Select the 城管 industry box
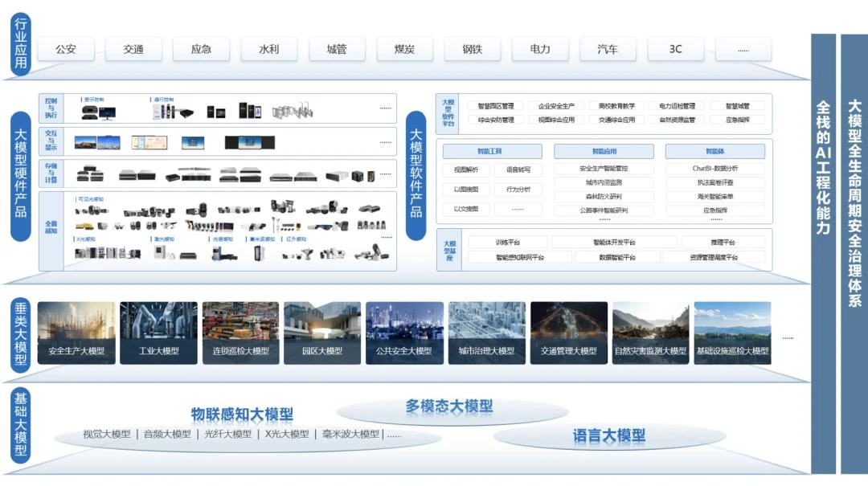This screenshot has width=868, height=486. coord(337,49)
